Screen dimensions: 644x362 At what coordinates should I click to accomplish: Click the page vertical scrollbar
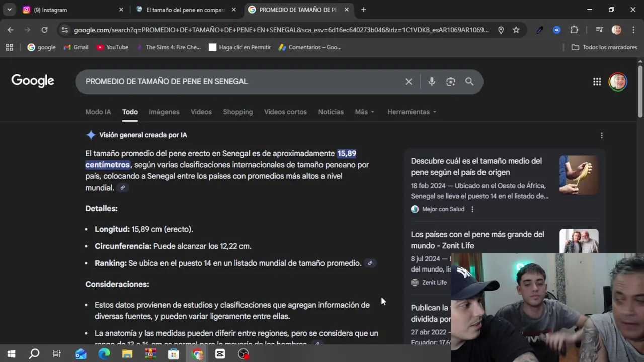tap(640, 90)
